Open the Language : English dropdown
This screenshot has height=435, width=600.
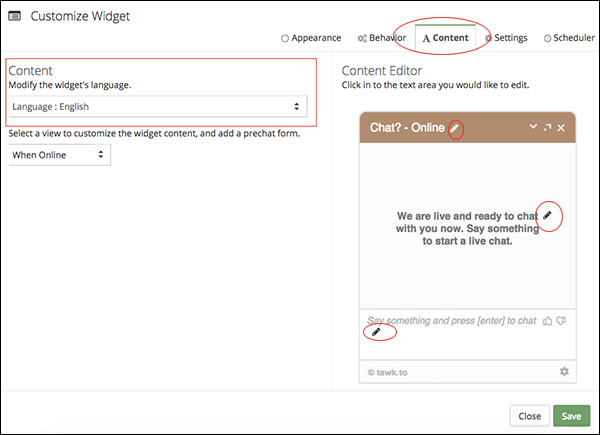coord(158,106)
